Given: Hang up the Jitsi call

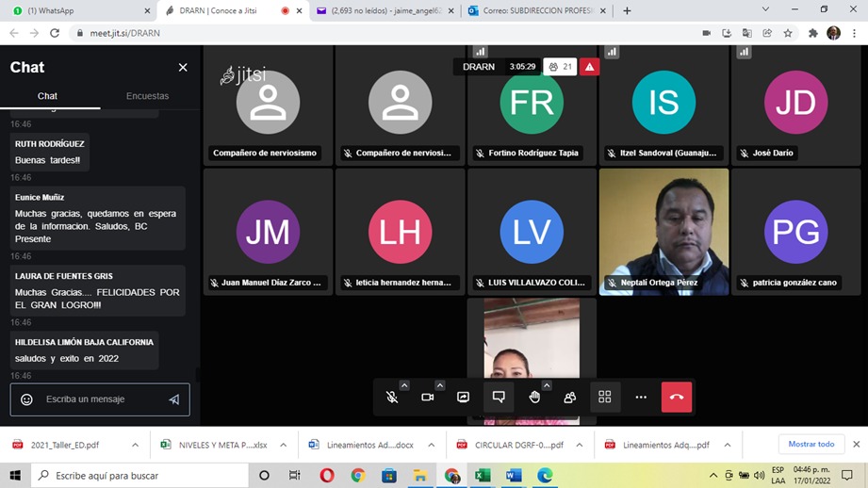Looking at the screenshot, I should pos(677,397).
